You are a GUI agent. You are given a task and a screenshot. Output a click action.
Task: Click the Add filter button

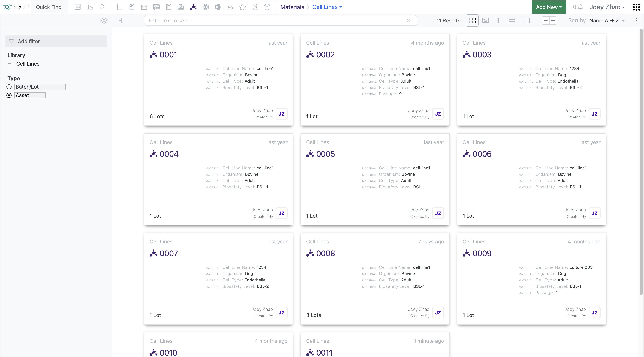(56, 41)
